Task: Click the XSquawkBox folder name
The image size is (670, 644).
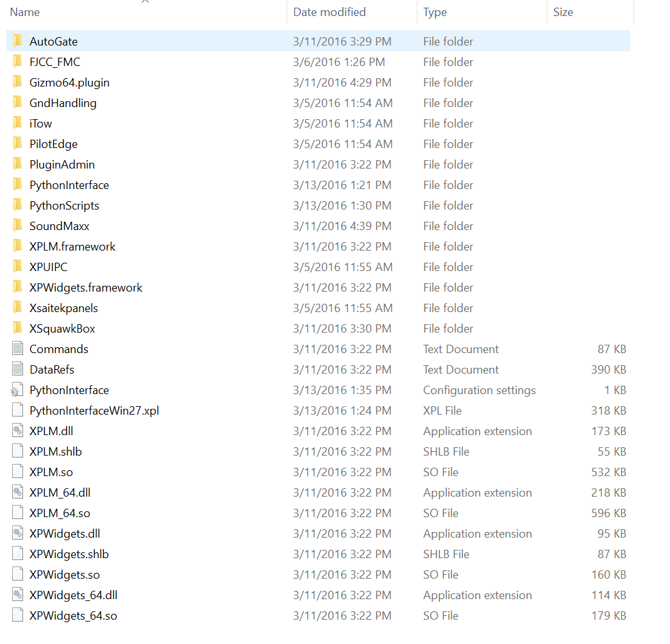Action: click(x=62, y=328)
